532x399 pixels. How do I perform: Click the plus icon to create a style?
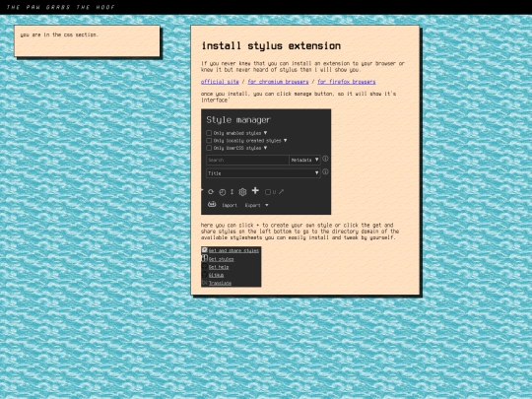pyautogui.click(x=255, y=191)
